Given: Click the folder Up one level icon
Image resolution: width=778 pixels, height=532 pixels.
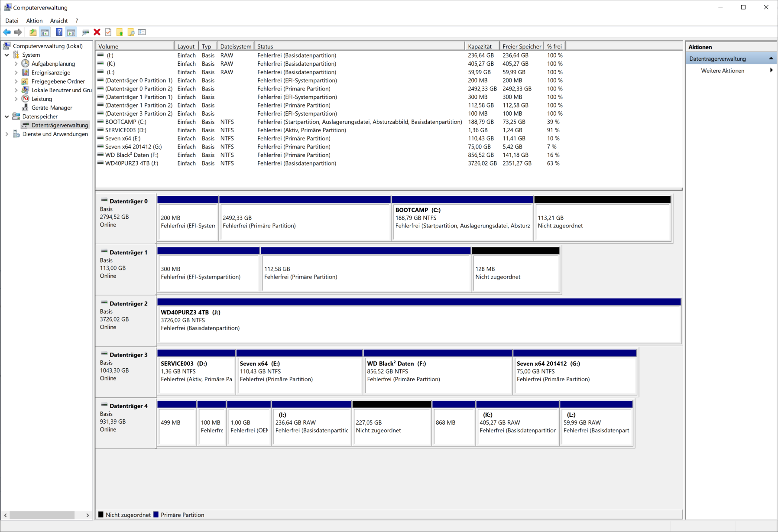Looking at the screenshot, I should click(33, 32).
